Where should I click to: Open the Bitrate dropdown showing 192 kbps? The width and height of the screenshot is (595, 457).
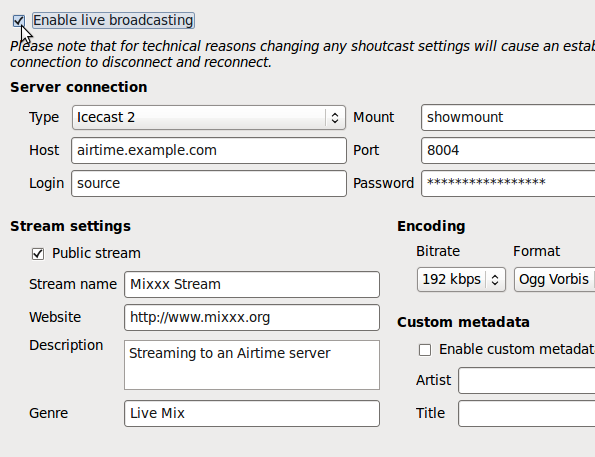[x=461, y=280]
